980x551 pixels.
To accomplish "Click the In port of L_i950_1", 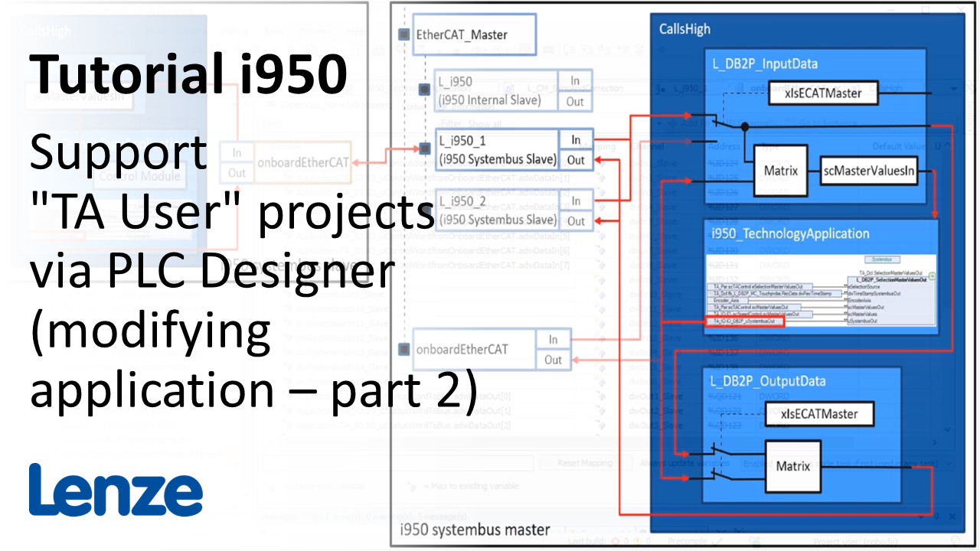I will coord(575,139).
